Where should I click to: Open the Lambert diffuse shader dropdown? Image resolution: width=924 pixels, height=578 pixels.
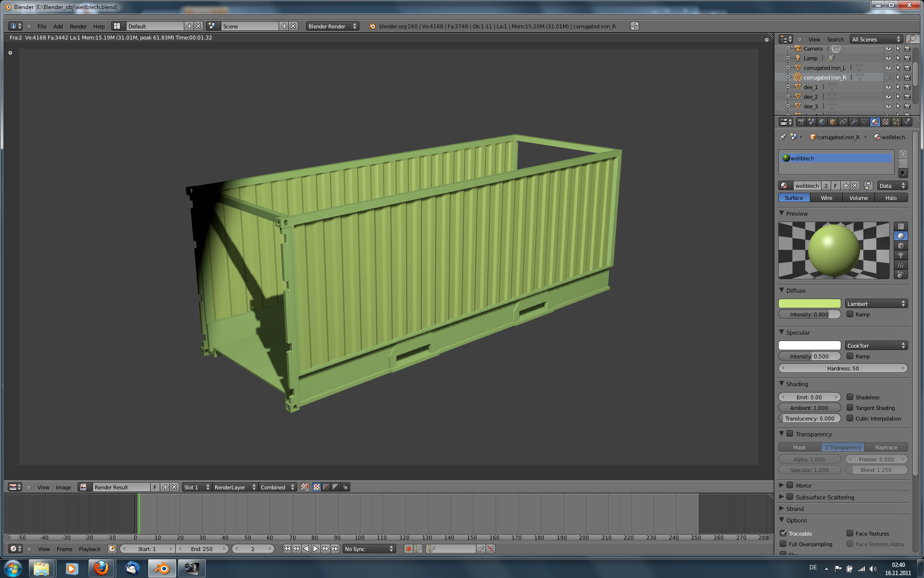[x=876, y=303]
